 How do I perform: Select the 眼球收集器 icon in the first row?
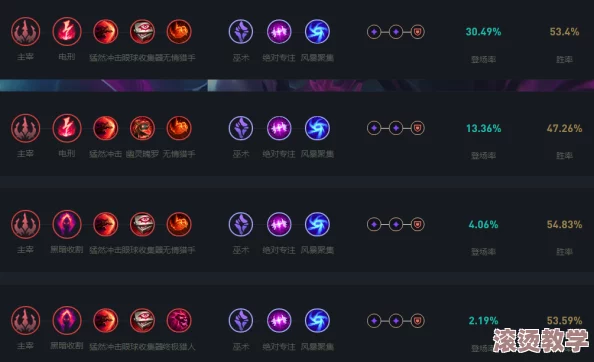(x=142, y=32)
